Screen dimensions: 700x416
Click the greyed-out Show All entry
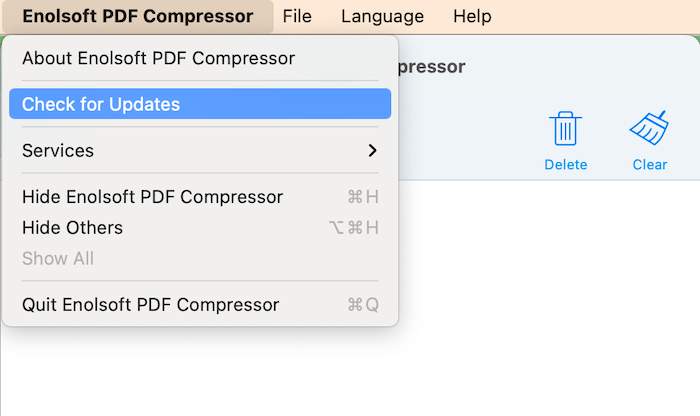pos(58,258)
